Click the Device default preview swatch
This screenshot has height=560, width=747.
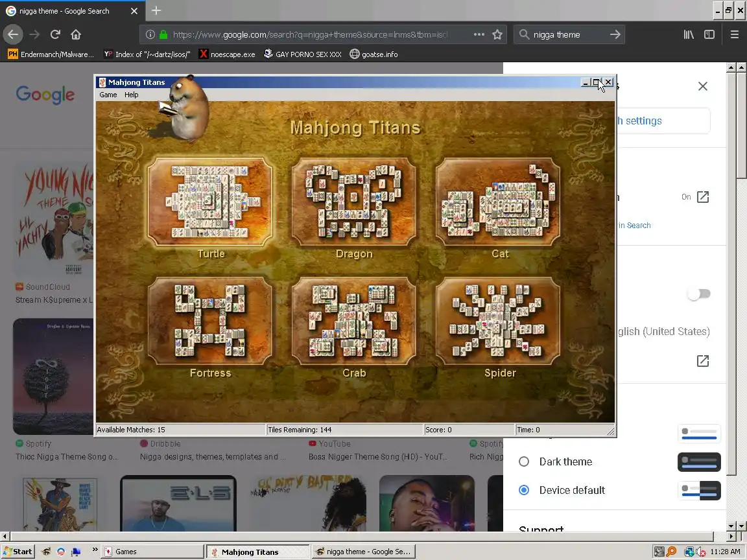(699, 491)
